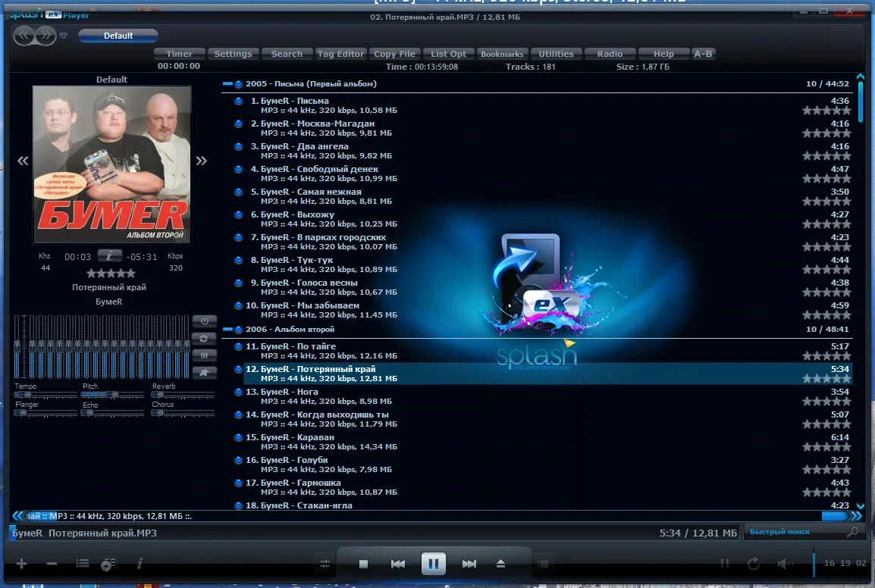Pause the current song
Image resolution: width=875 pixels, height=588 pixels.
click(433, 564)
